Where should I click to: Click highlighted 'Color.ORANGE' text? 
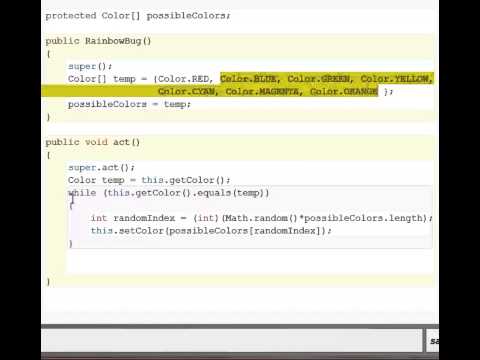[344, 91]
